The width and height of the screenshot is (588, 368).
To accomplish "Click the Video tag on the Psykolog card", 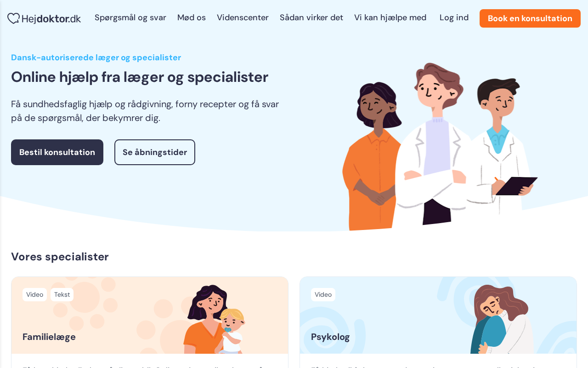I will tap(323, 294).
